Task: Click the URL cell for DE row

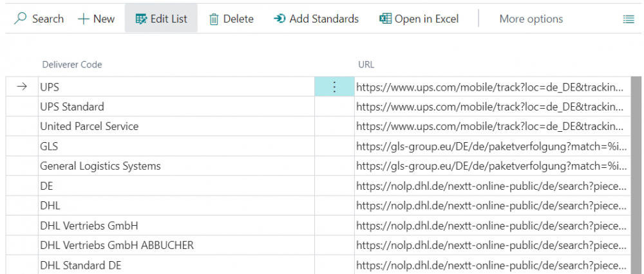Action: (x=493, y=186)
